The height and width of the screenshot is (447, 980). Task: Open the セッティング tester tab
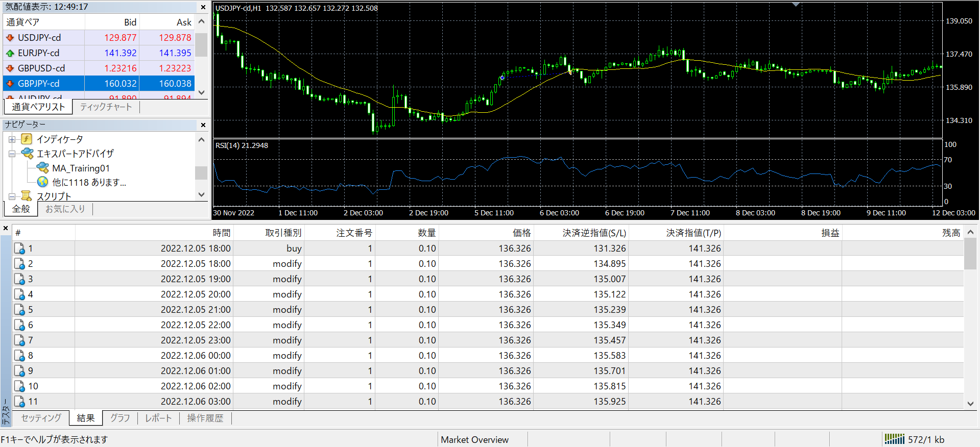[x=41, y=418]
